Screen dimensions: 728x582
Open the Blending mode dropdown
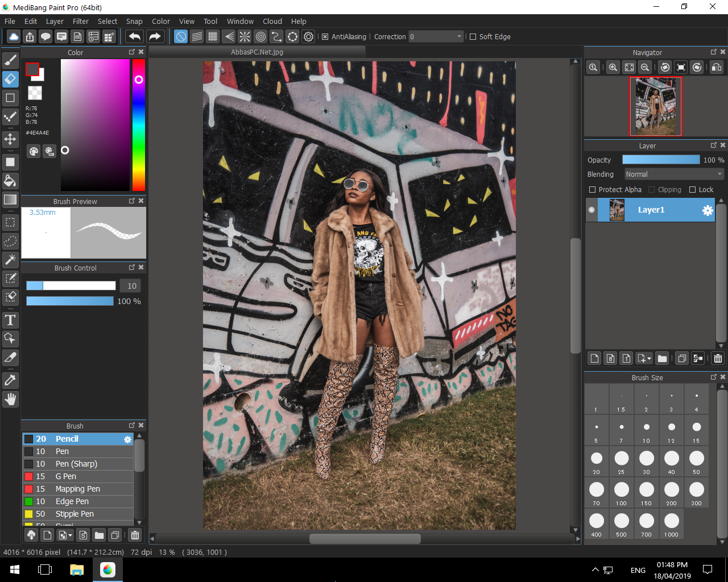(674, 174)
